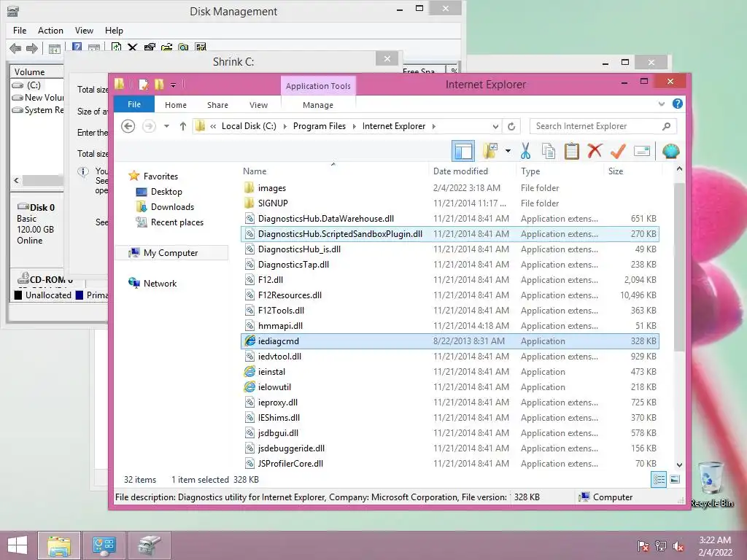Select the images folder
The width and height of the screenshot is (747, 560).
tap(450, 188)
